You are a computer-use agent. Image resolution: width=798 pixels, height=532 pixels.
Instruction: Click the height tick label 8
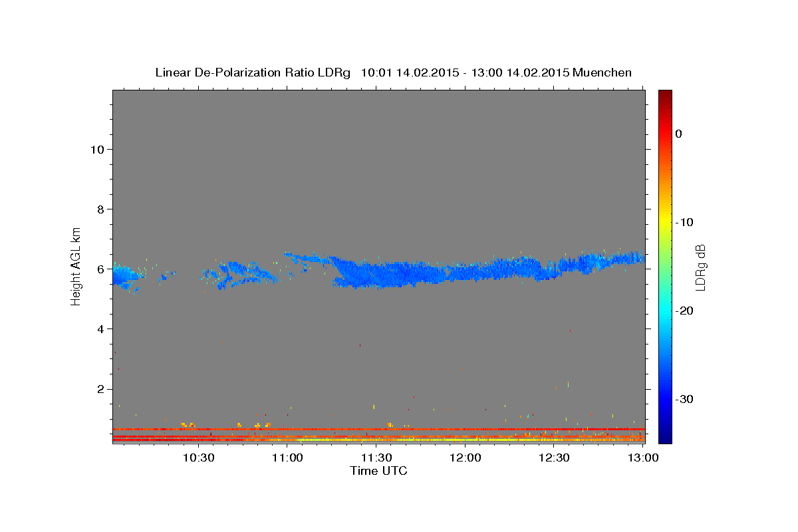coord(100,209)
